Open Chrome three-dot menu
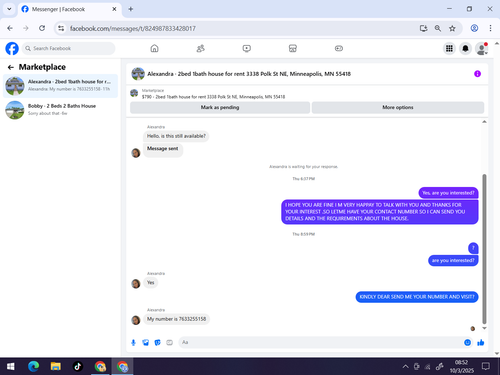 pyautogui.click(x=490, y=28)
